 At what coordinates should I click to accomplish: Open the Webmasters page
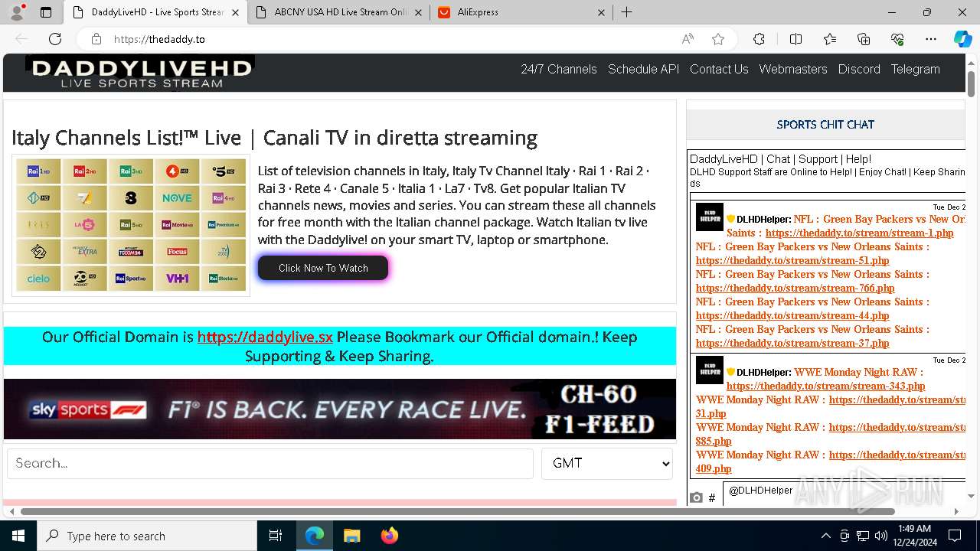coord(793,69)
